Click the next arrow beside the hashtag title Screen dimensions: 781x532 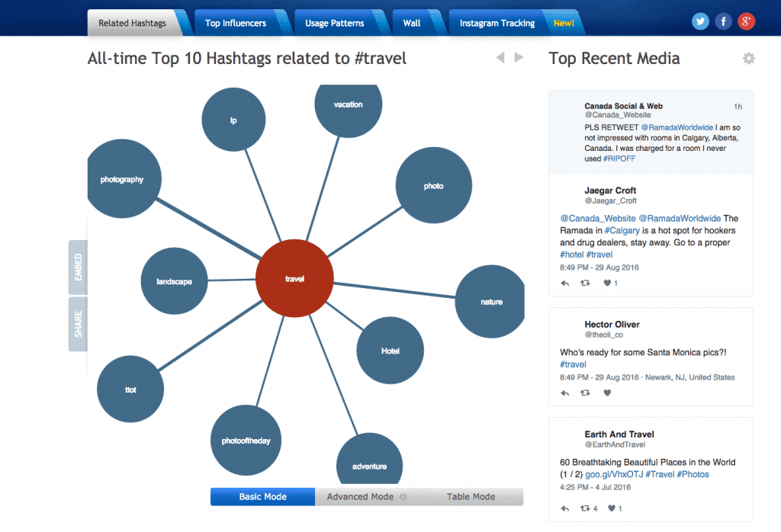click(x=519, y=58)
